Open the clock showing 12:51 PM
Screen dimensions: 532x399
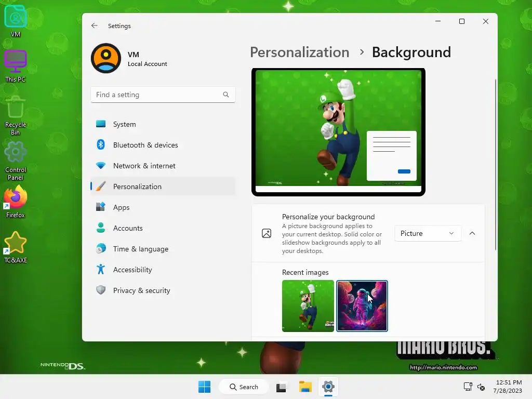508,387
